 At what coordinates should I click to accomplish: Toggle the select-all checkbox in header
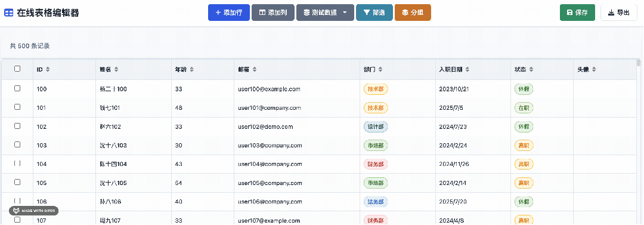click(17, 69)
